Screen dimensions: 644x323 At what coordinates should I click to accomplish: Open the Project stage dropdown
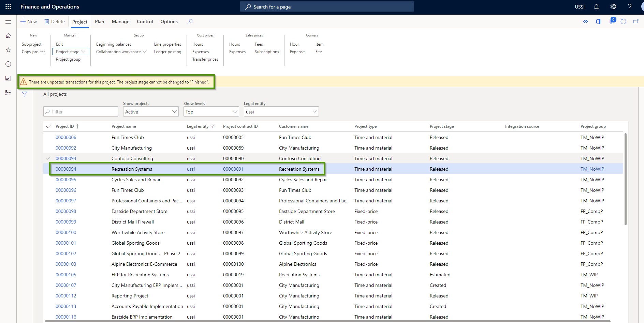[x=70, y=51]
